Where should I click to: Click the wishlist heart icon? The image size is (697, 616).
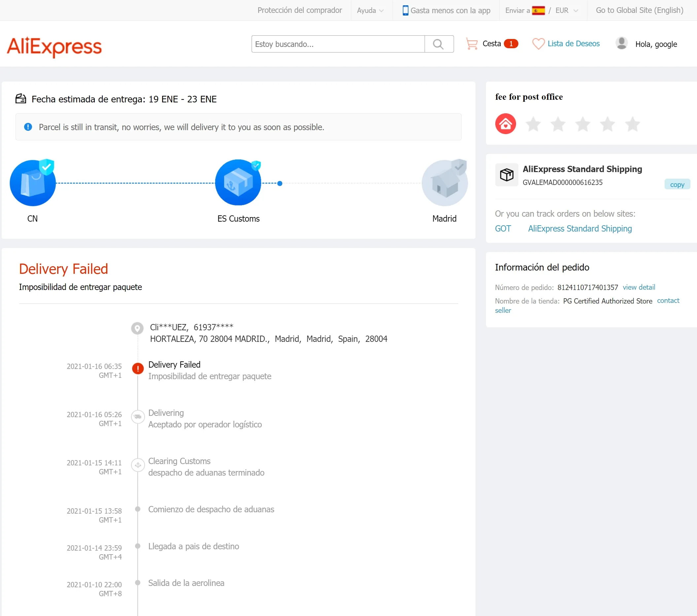click(538, 44)
